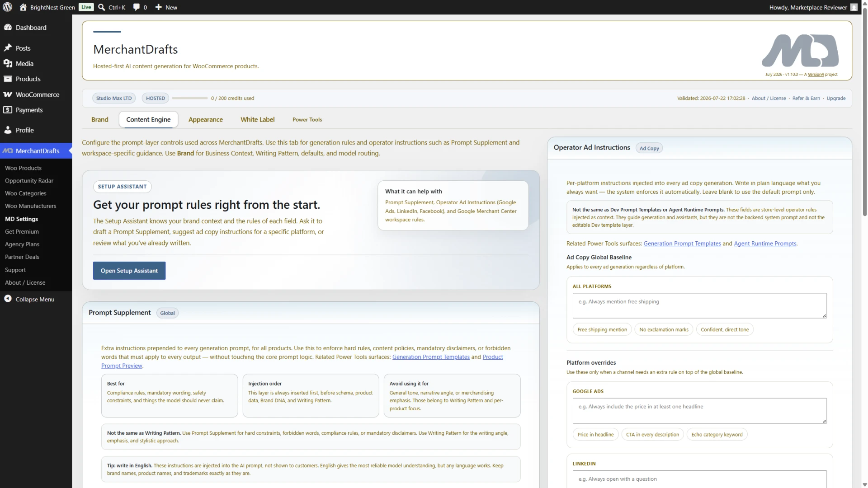This screenshot has width=868, height=488.
Task: Click the Posts pushpin icon
Action: tap(8, 48)
